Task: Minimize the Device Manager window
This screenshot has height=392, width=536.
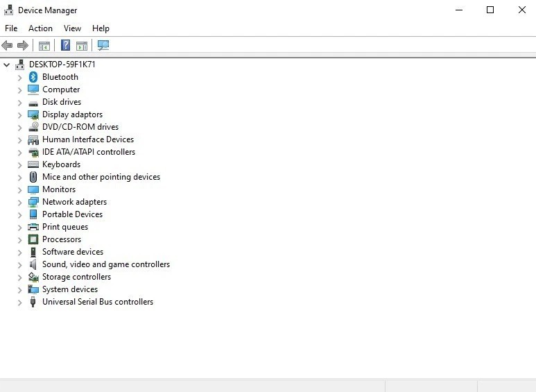Action: 459,10
